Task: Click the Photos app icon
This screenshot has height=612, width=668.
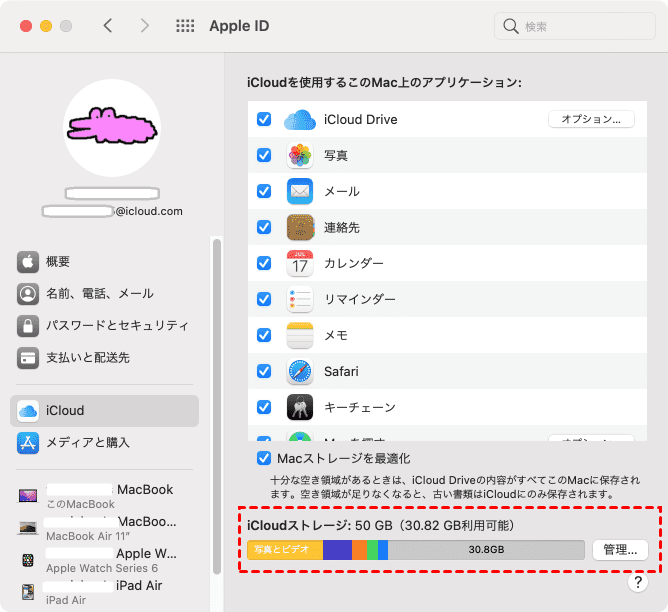Action: (x=300, y=155)
